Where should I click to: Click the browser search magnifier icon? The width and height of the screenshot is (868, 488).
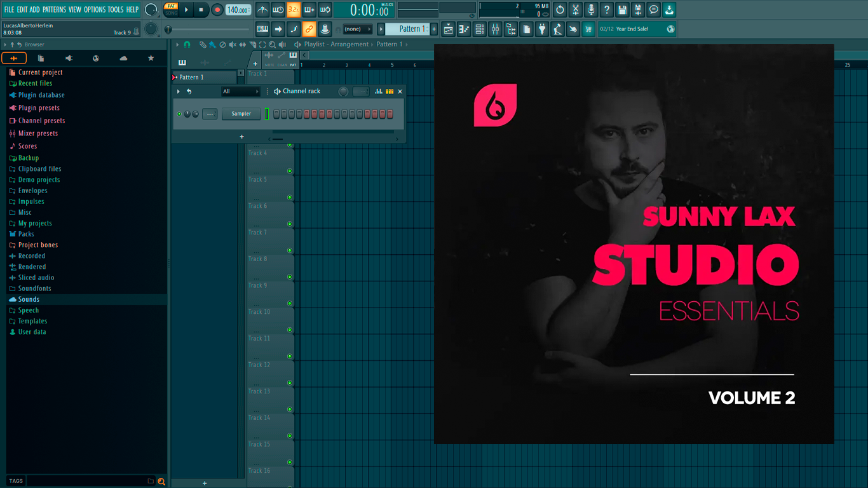(161, 481)
